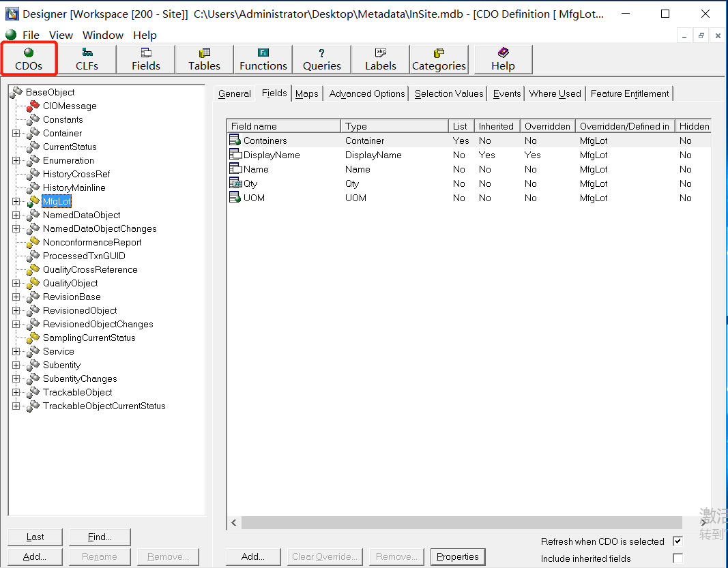Screen dimensions: 728x568
Task: Switch to the Advanced Options tab
Action: click(x=367, y=94)
